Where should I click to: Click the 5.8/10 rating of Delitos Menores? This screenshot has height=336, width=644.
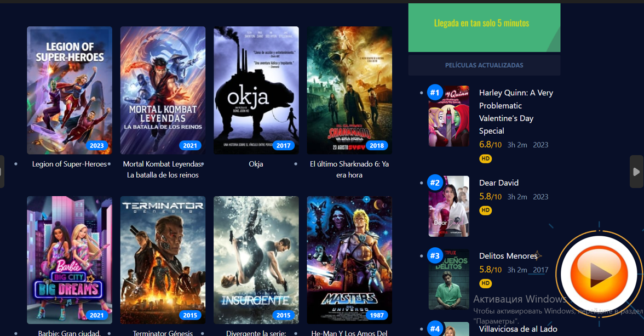[x=491, y=270]
